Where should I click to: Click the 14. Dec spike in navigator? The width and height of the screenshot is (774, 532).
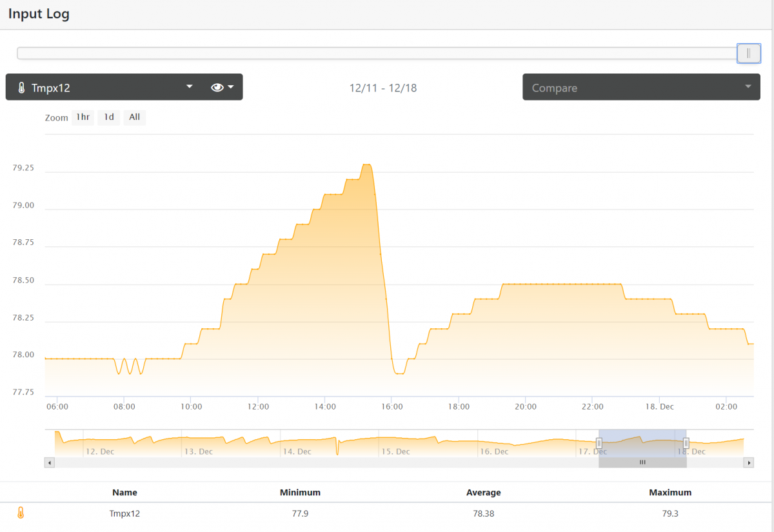tap(337, 446)
